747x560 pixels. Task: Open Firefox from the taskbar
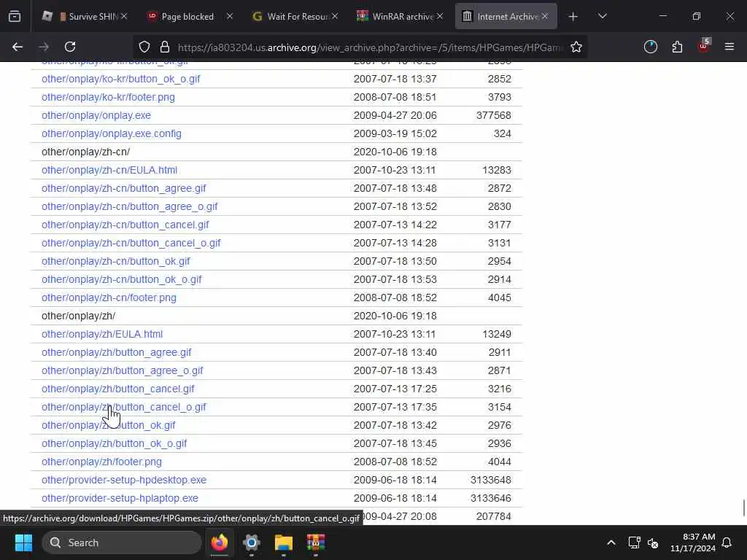pos(220,542)
